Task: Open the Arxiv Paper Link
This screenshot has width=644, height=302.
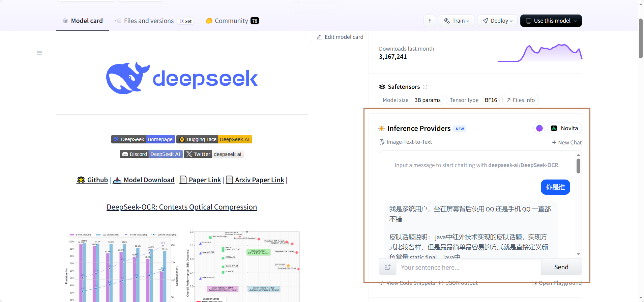Action: (x=255, y=180)
